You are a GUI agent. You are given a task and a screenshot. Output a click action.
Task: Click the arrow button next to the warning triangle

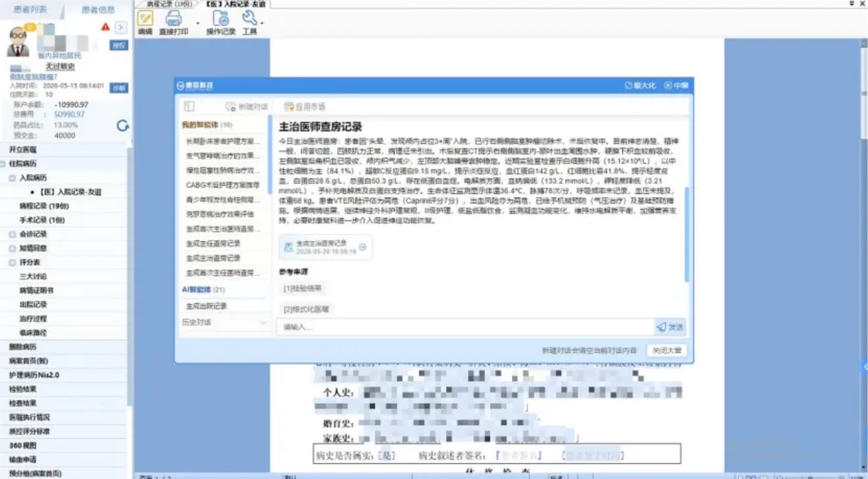(x=121, y=27)
